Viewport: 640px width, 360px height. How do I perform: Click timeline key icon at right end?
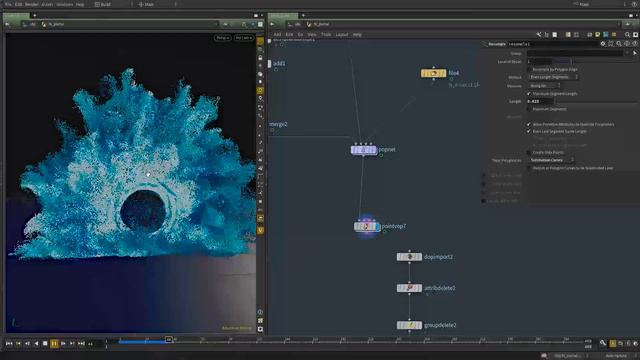point(603,343)
